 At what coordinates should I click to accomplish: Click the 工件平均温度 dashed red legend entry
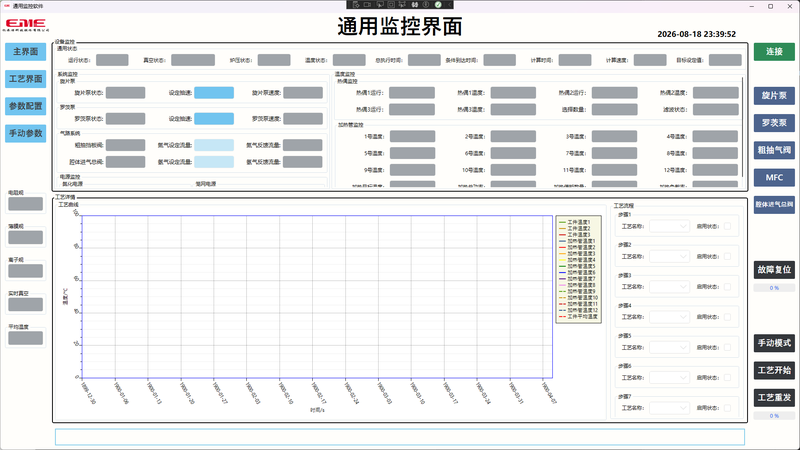click(578, 316)
